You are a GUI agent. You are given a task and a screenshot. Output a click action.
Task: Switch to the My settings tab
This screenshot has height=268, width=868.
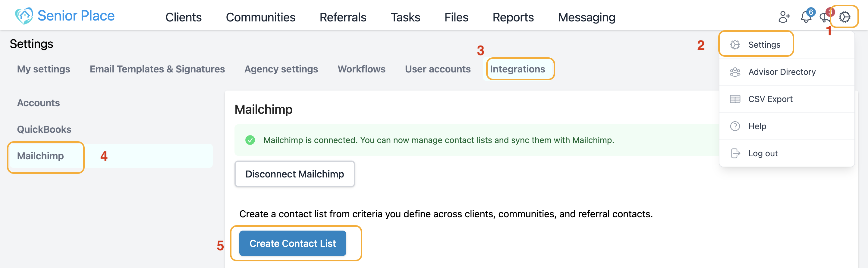pyautogui.click(x=43, y=69)
